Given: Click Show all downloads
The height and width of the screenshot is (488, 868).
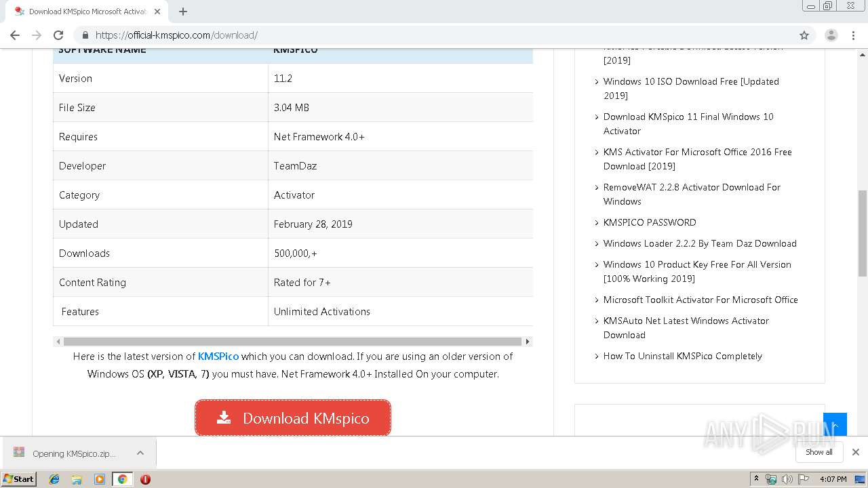Looking at the screenshot, I should (x=819, y=452).
